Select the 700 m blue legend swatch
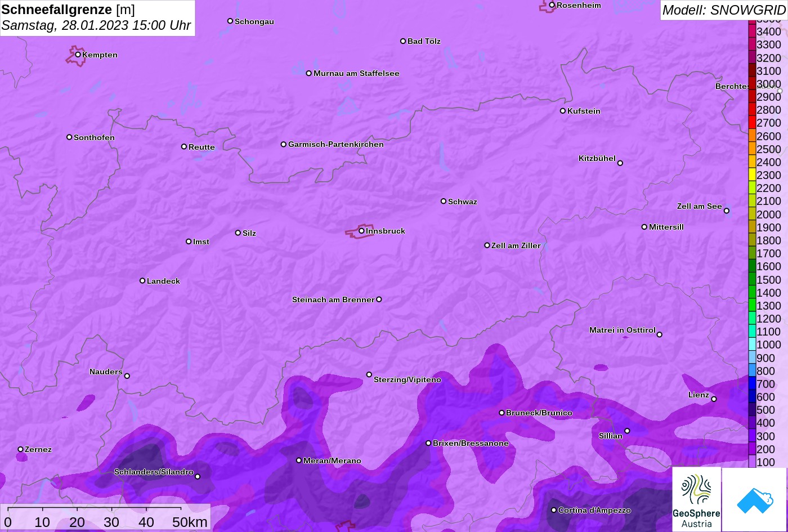Image resolution: width=788 pixels, height=532 pixels. pos(751,383)
